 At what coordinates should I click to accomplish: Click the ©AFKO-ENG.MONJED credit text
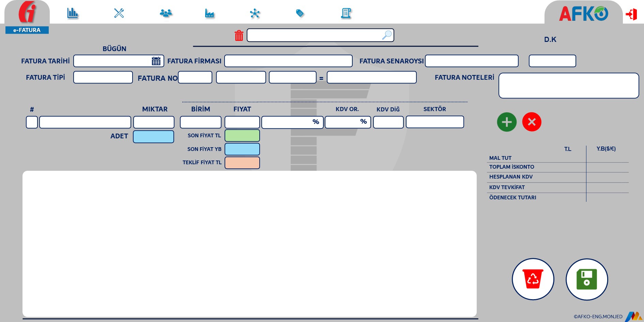[x=598, y=317]
